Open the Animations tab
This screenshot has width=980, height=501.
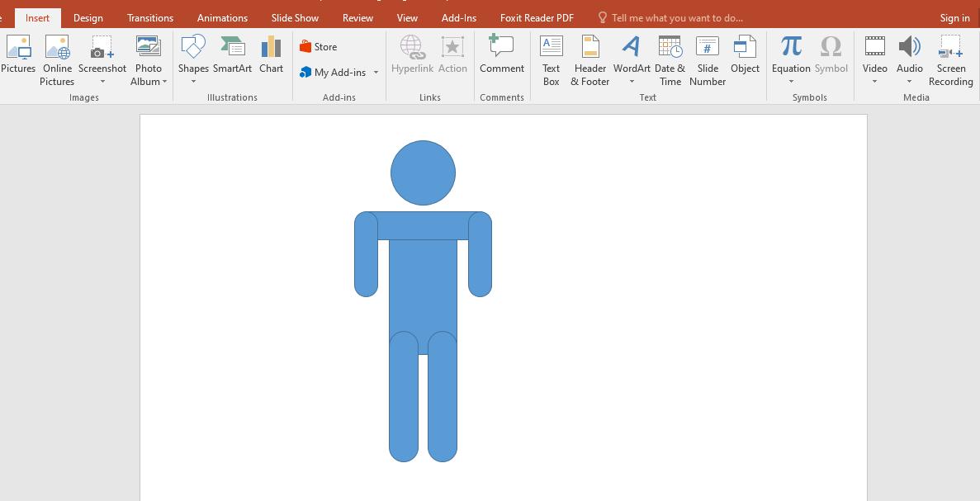pos(222,17)
